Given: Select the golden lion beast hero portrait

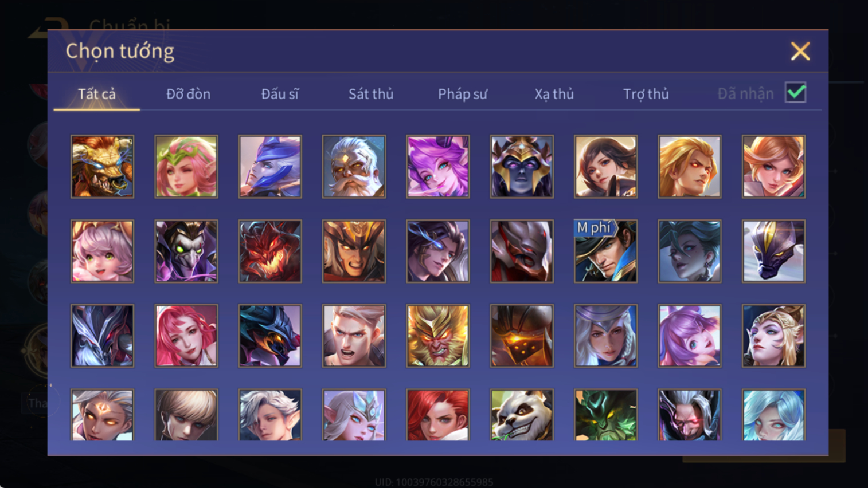Looking at the screenshot, I should tap(102, 167).
